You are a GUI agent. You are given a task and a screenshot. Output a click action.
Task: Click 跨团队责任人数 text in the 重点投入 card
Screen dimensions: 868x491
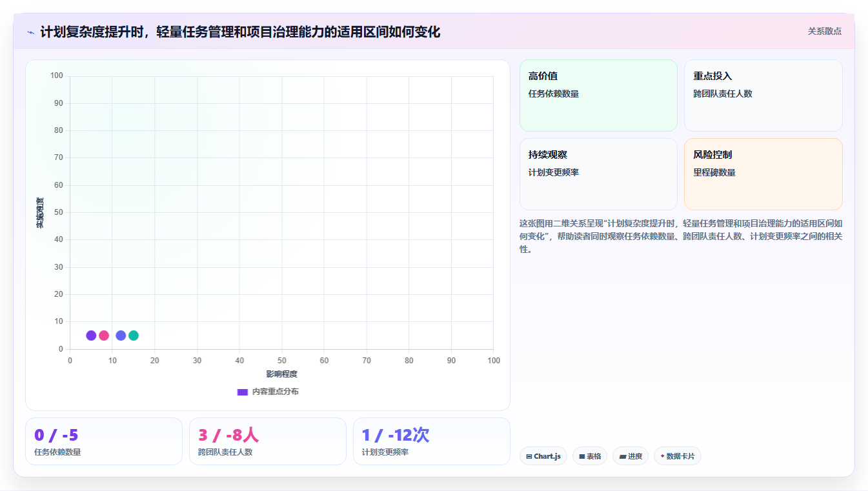click(x=723, y=94)
